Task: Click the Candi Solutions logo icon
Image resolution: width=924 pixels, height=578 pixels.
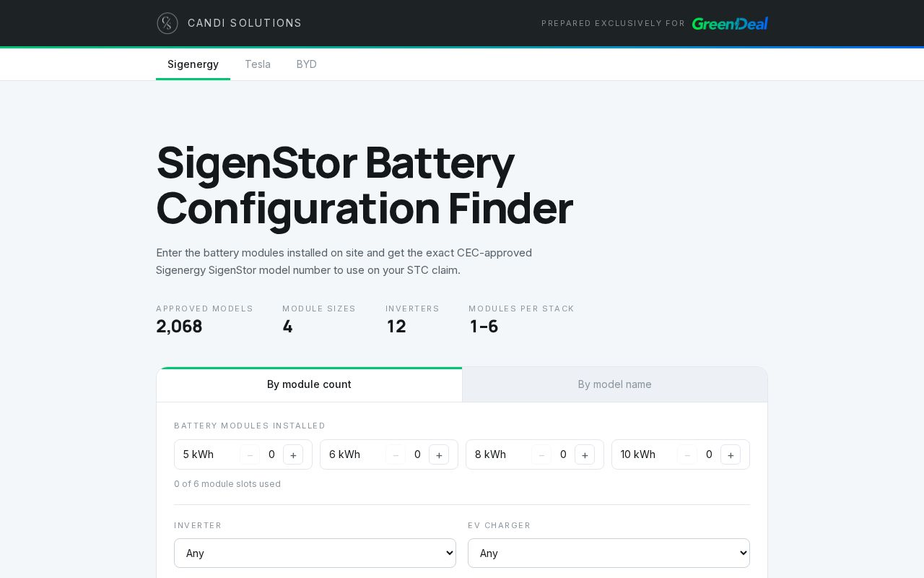Action: point(167,23)
